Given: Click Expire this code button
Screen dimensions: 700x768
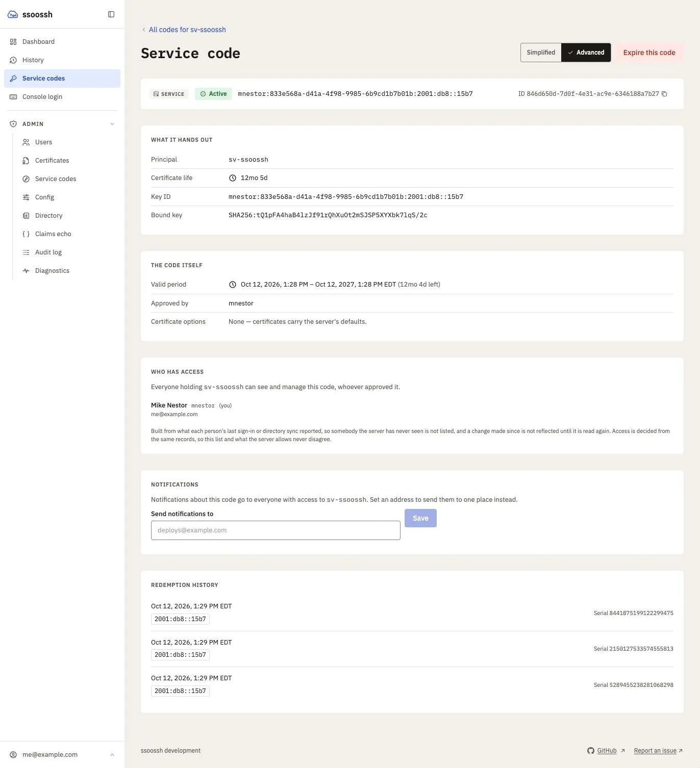Looking at the screenshot, I should (649, 53).
